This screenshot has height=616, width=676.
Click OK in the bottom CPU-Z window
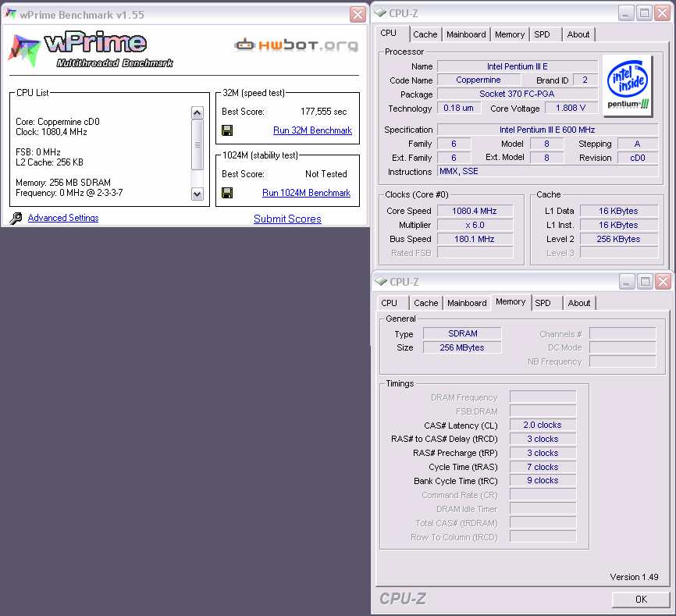pos(641,599)
